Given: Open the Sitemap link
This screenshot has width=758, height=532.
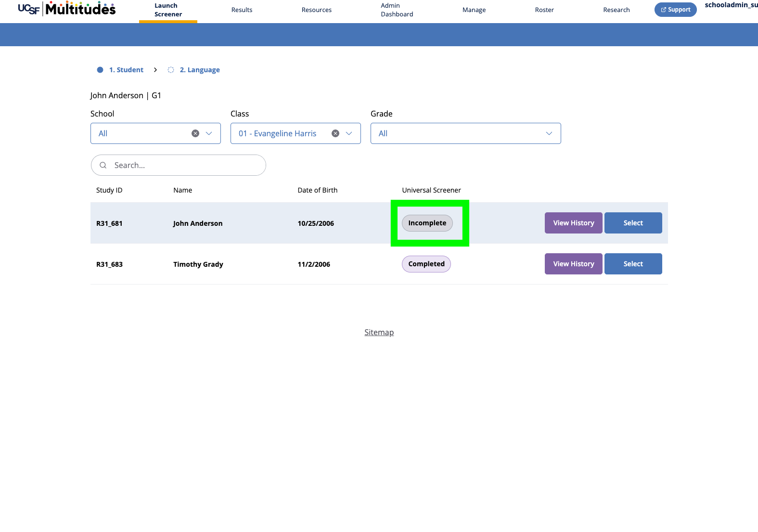Looking at the screenshot, I should tap(379, 332).
